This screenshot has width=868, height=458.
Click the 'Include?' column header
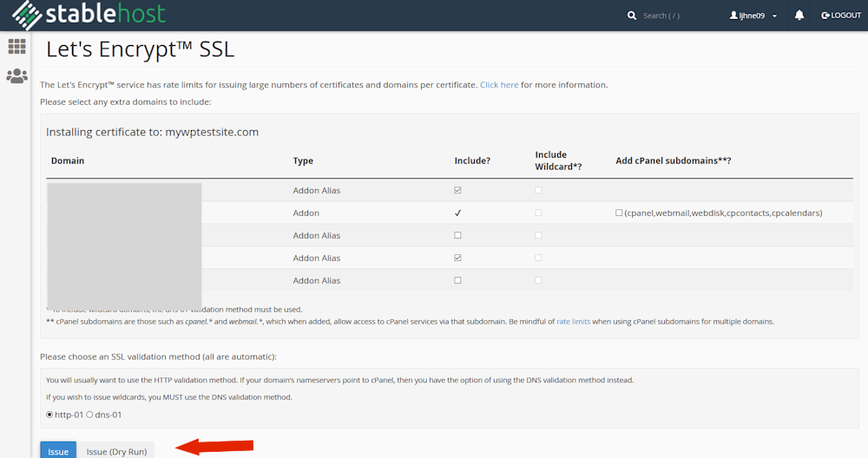(472, 160)
